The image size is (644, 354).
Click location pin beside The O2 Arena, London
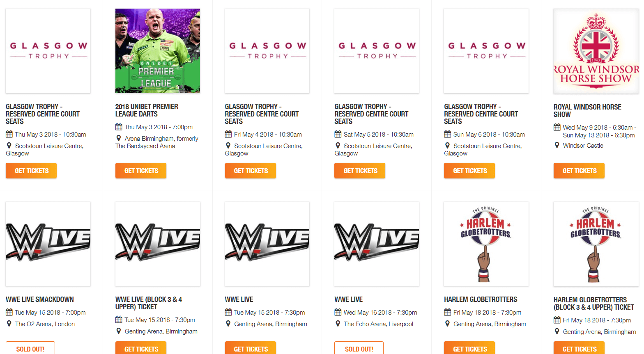tap(9, 324)
